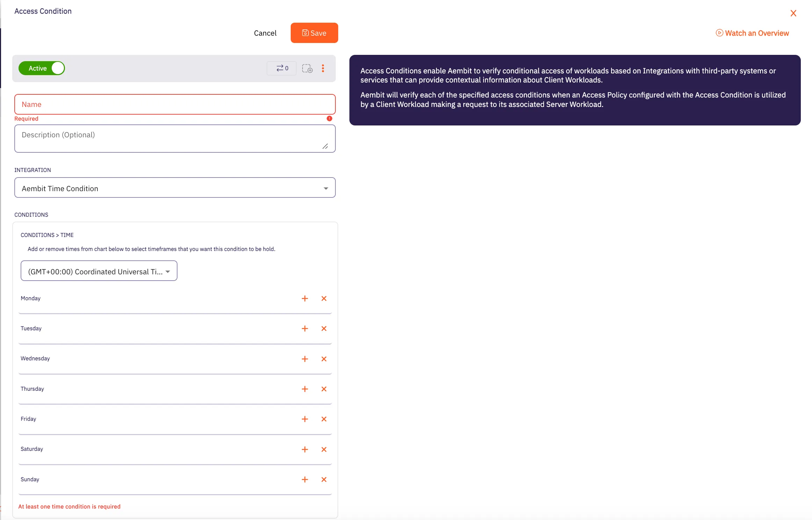This screenshot has width=812, height=520.
Task: Open the three-dot options menu
Action: [323, 68]
